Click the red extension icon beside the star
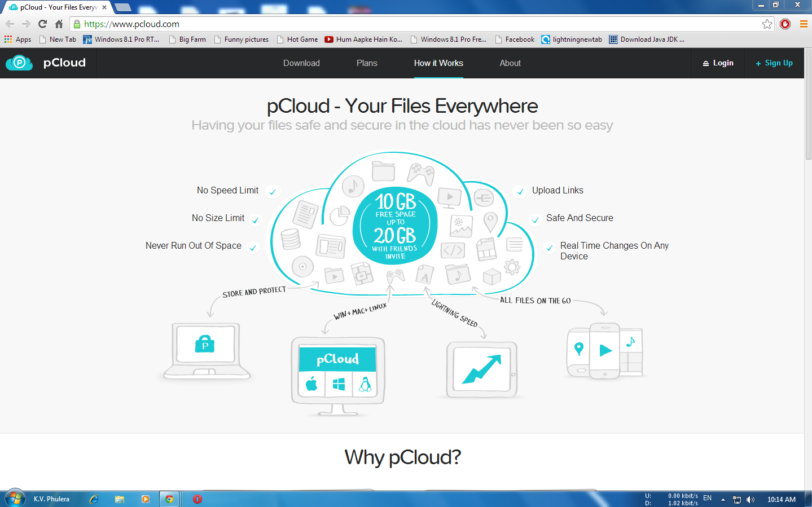Screen dimensions: 812x507 click(x=785, y=24)
